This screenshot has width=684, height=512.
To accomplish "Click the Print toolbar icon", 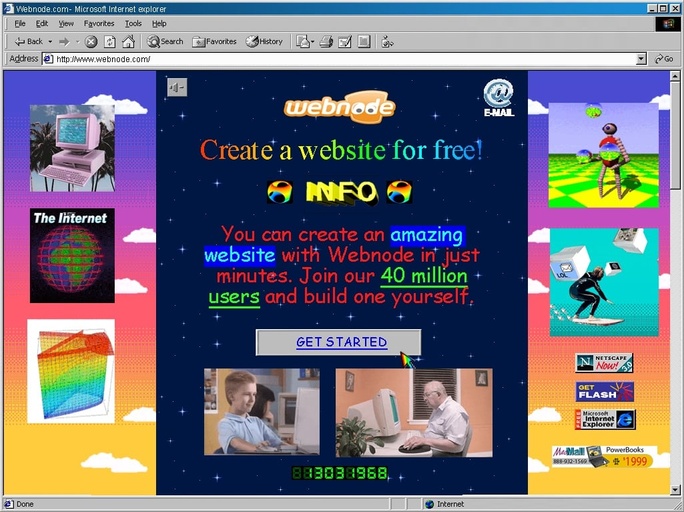I will pos(326,42).
